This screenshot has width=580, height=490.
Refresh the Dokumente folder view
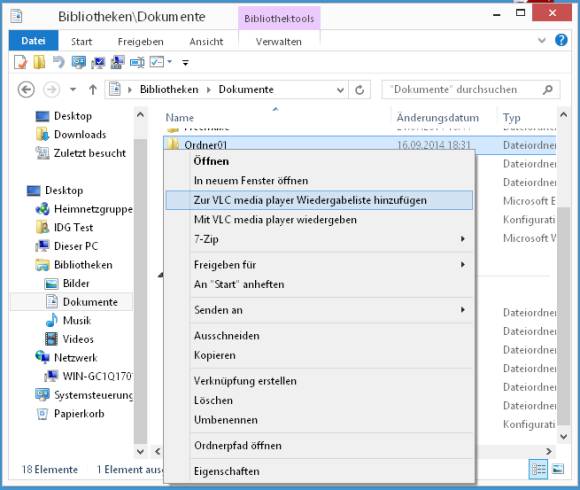360,90
